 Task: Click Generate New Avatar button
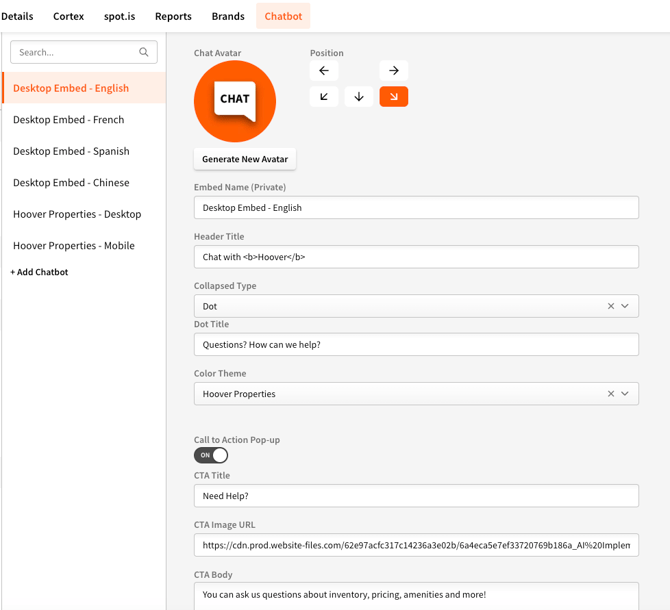[x=245, y=159]
